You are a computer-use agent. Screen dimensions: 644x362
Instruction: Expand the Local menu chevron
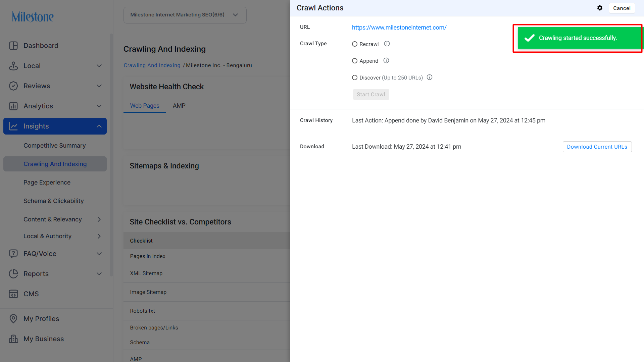coord(99,66)
